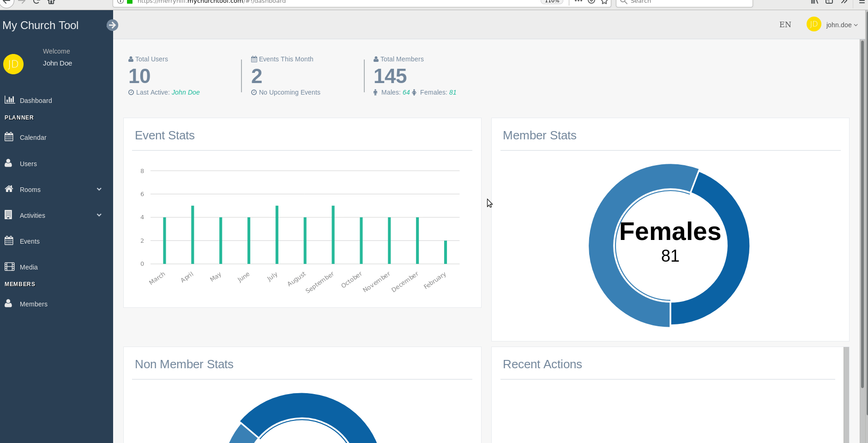Viewport: 868px width, 443px height.
Task: Click the Member Stats heading
Action: [539, 135]
